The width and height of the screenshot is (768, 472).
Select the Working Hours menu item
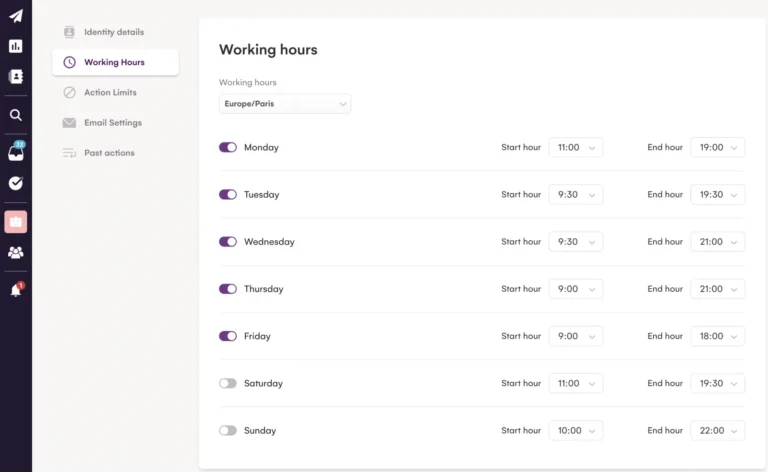[115, 62]
